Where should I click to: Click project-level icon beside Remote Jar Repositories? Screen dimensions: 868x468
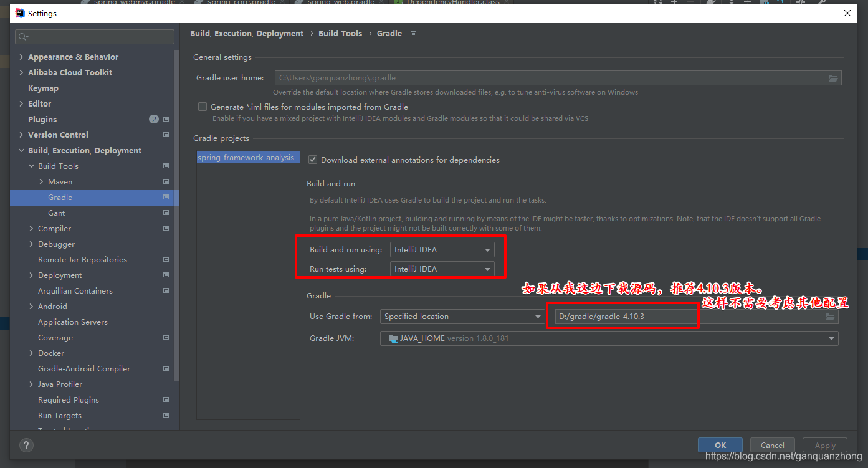tap(166, 259)
